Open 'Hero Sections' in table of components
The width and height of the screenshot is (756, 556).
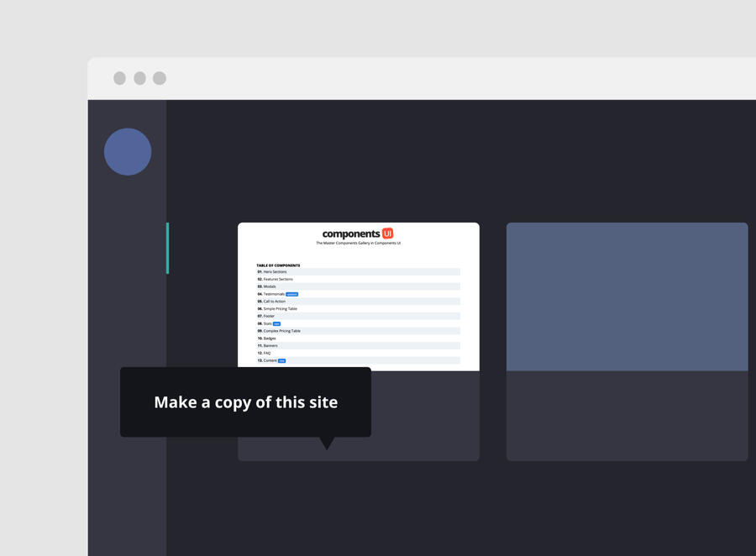pyautogui.click(x=275, y=272)
